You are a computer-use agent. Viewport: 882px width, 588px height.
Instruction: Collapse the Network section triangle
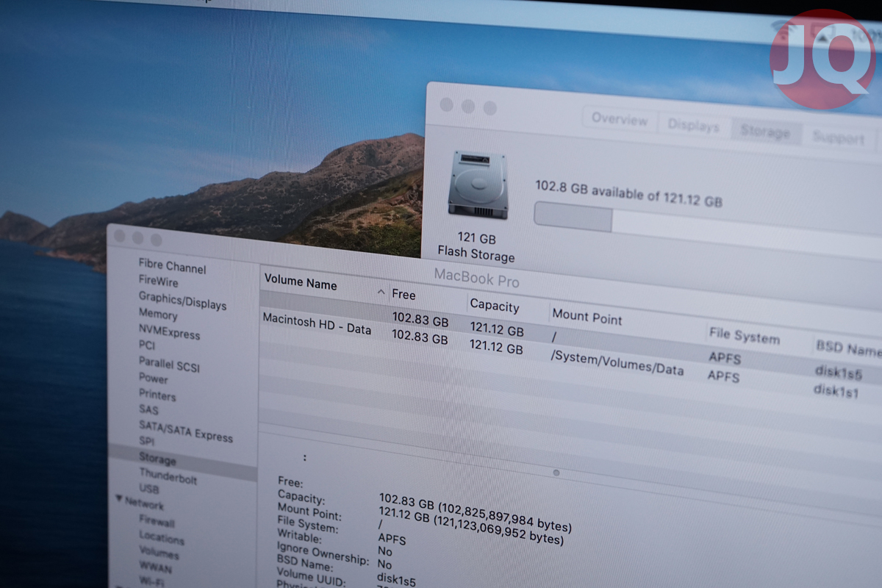pos(119,500)
